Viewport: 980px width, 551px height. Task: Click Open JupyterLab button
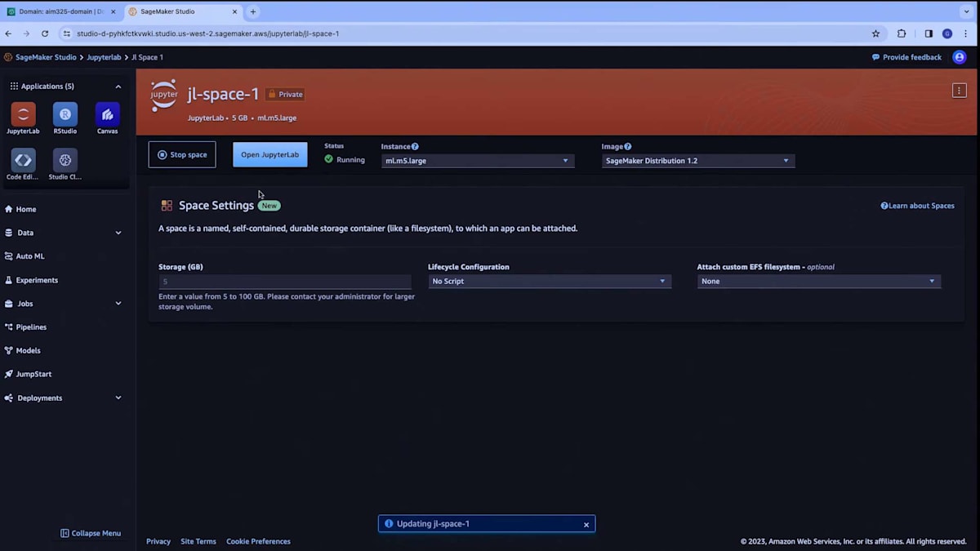270,154
